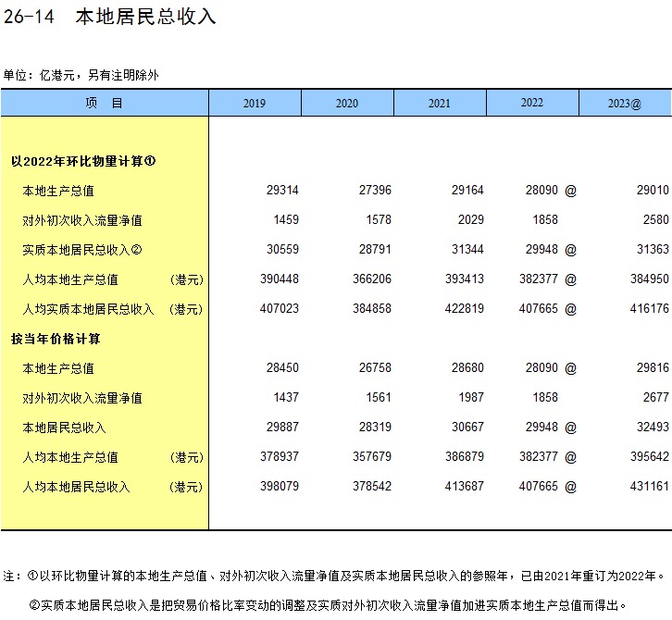The image size is (672, 620).
Task: Click the value 384950
Action: pyautogui.click(x=650, y=279)
